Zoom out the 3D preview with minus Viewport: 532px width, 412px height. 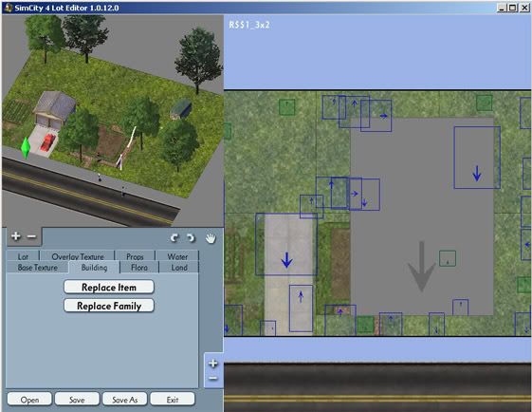[x=31, y=236]
